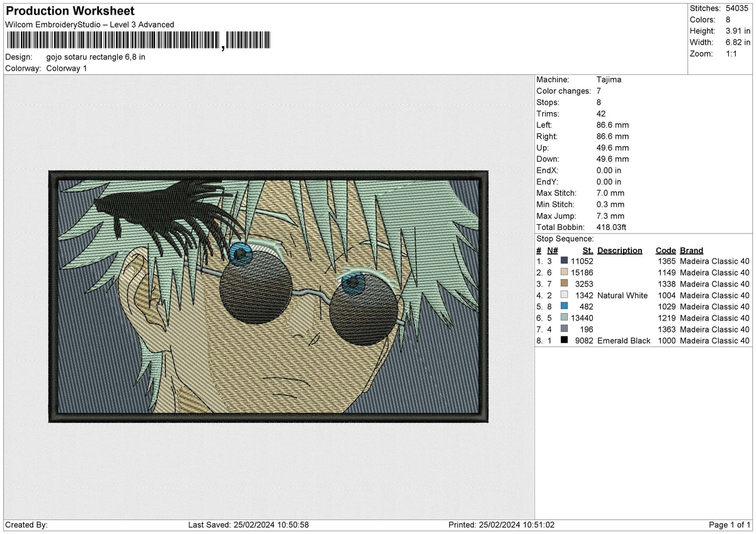Click the gray-purple color swatch for stop 7
Screen dimensions: 756x534
click(x=564, y=329)
